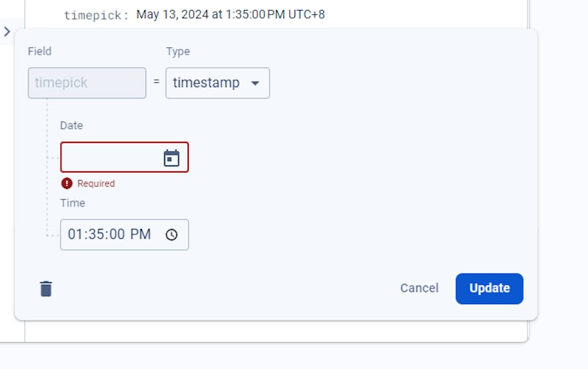
Task: Select the hour "01" in Time field
Action: pyautogui.click(x=75, y=234)
